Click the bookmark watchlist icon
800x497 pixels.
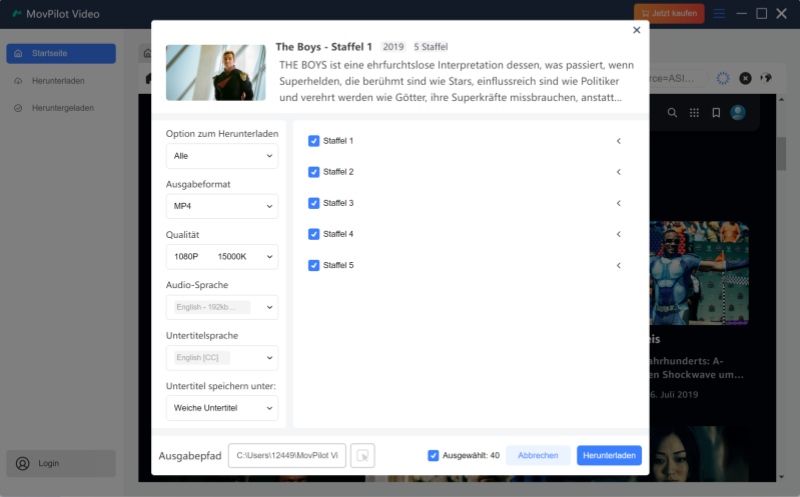click(x=716, y=113)
